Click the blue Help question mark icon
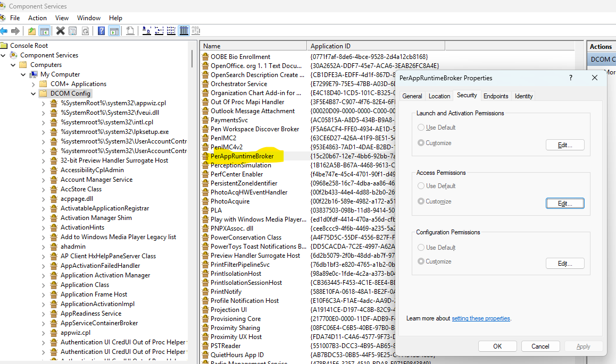 102,31
